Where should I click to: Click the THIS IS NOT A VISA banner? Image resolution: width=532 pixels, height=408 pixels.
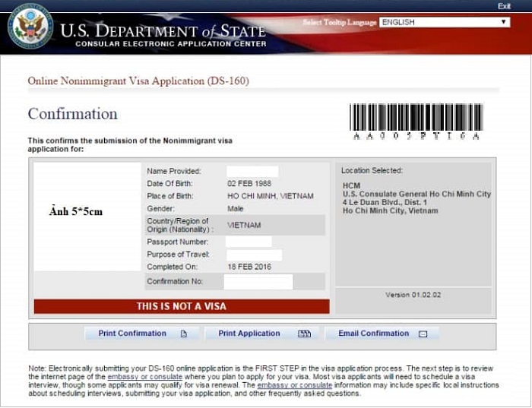pyautogui.click(x=182, y=306)
